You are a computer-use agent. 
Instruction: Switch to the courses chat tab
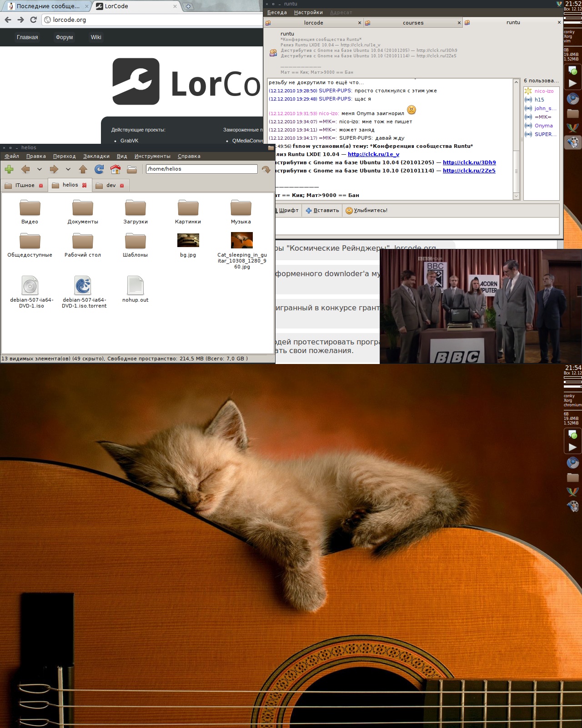point(413,23)
